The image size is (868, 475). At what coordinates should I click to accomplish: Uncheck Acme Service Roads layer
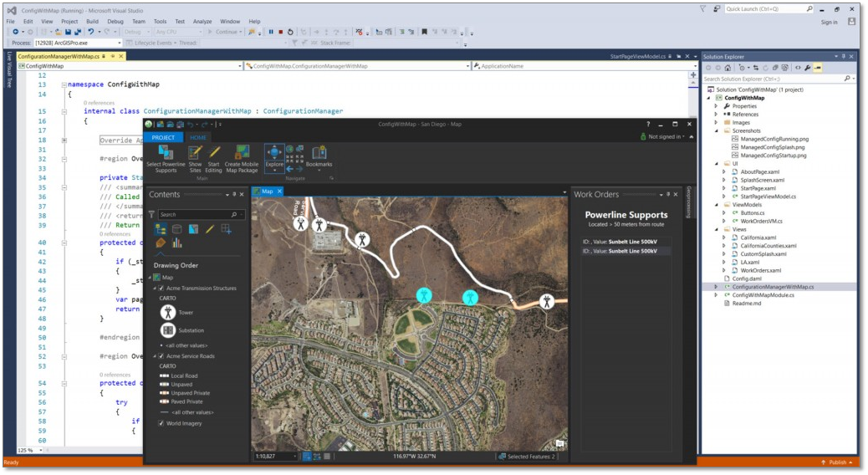coord(161,356)
